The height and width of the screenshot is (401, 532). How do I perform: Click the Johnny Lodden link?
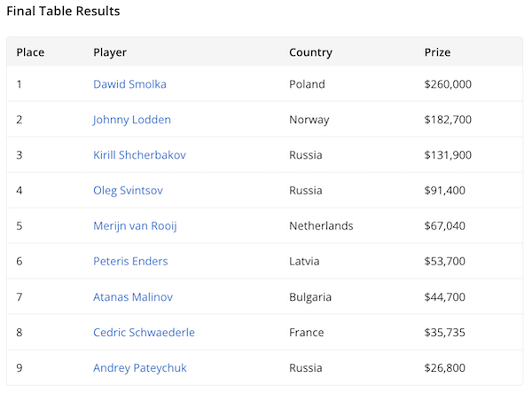point(132,120)
